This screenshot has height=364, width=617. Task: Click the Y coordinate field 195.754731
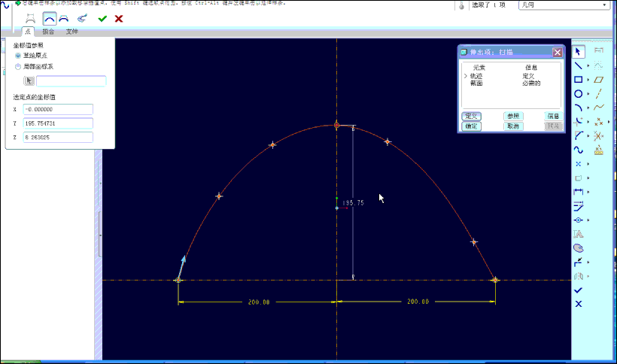58,123
